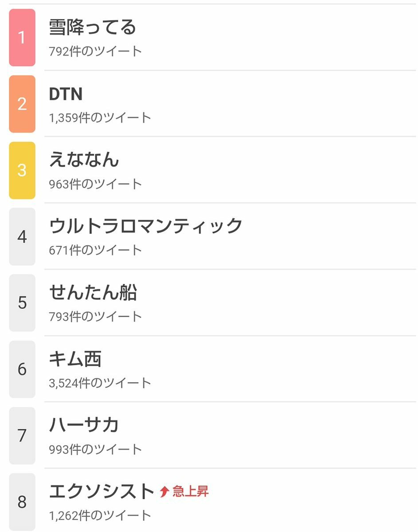The image size is (418, 532).
Task: Open the エクソシスト trend
Action: [x=102, y=491]
